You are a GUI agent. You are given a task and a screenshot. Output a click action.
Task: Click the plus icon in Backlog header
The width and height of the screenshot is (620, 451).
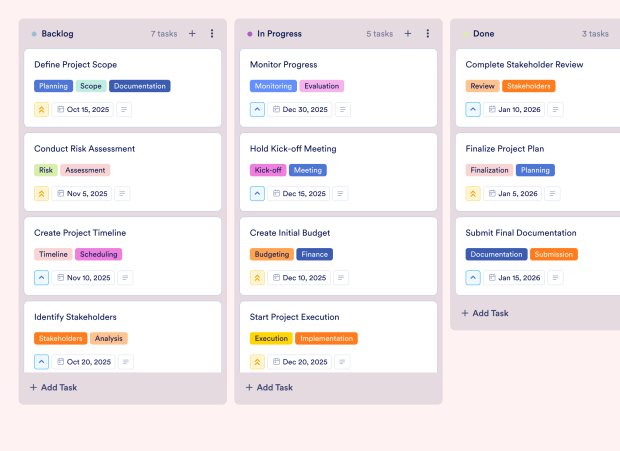[192, 34]
